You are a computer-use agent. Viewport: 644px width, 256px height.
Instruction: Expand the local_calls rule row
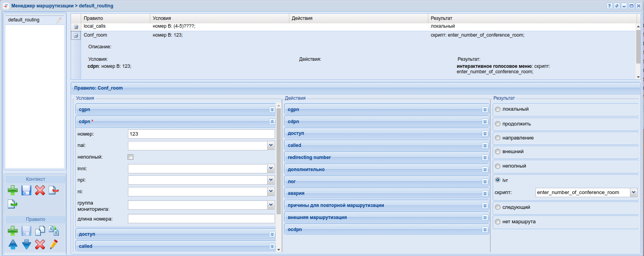(x=76, y=27)
